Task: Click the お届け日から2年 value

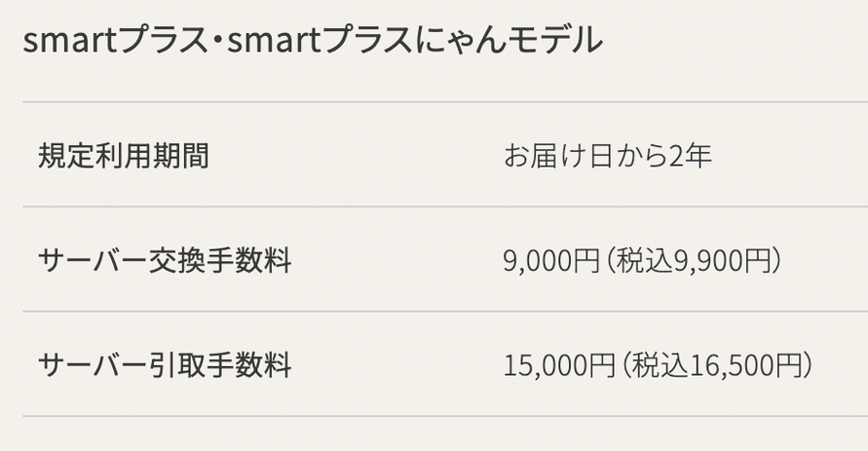Action: (x=607, y=155)
